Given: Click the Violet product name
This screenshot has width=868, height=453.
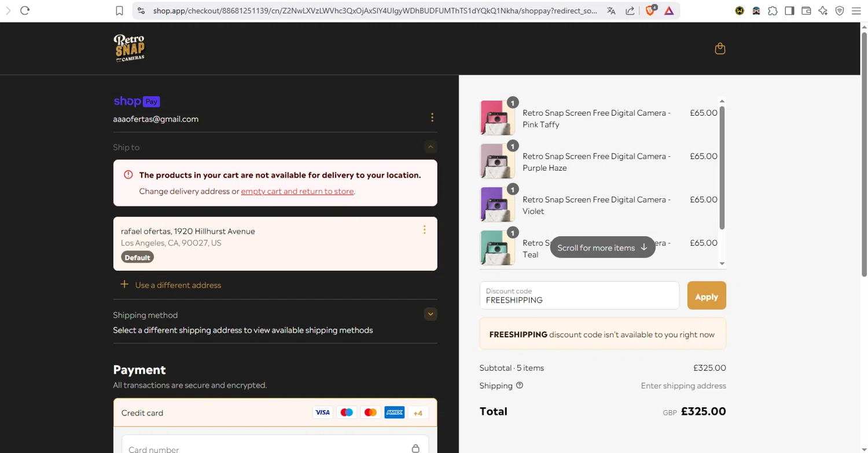Looking at the screenshot, I should 597,205.
